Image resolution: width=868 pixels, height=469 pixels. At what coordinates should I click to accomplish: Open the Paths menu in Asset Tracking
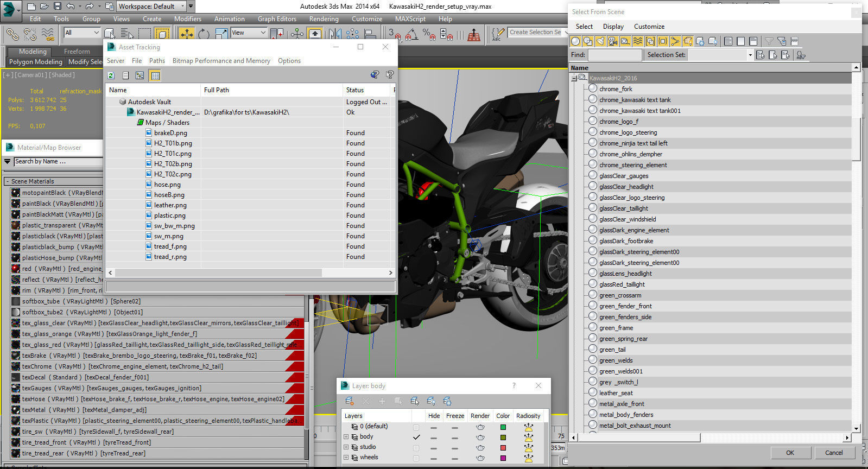(157, 61)
